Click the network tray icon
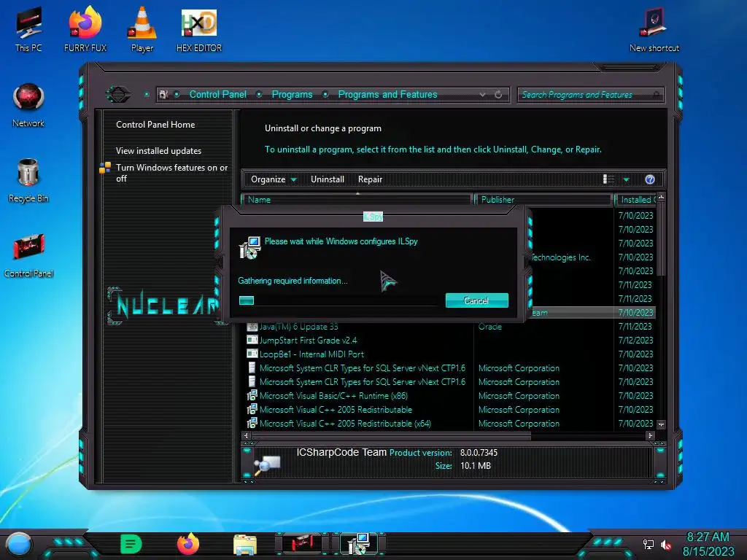The image size is (747, 560). pyautogui.click(x=649, y=544)
